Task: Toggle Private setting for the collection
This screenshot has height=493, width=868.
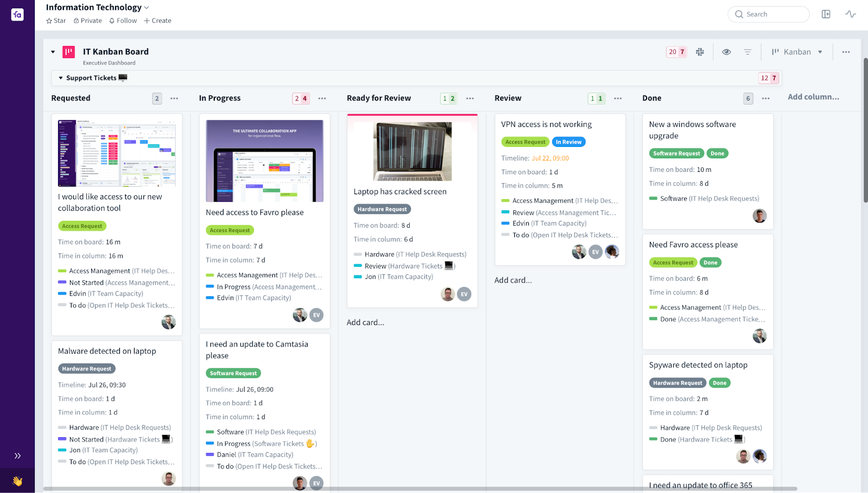Action: tap(88, 21)
